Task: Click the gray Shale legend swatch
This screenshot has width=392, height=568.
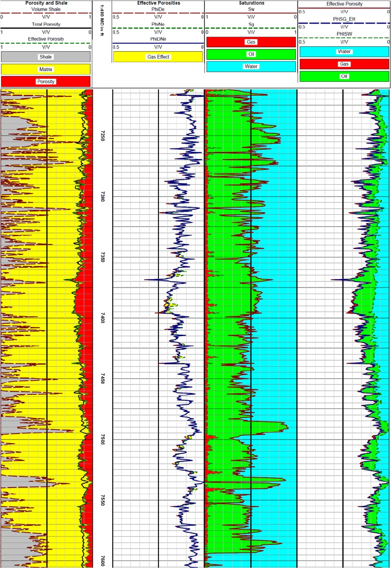Action: (46, 57)
